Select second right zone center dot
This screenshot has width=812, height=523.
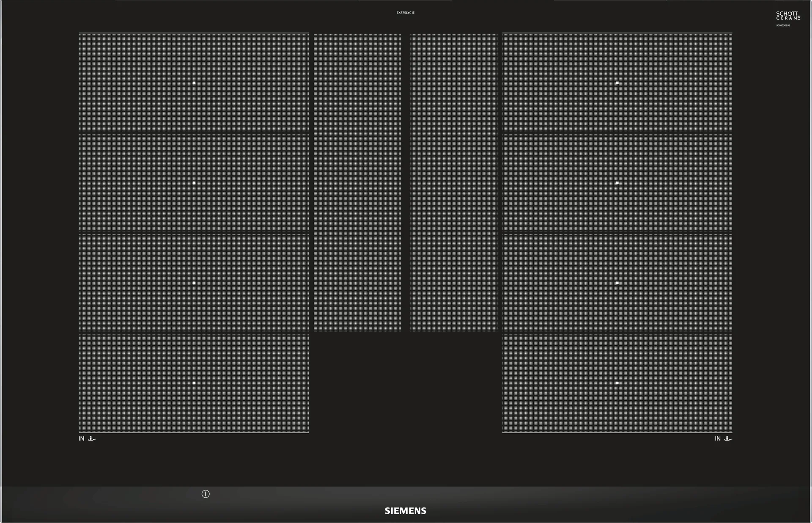pyautogui.click(x=617, y=183)
